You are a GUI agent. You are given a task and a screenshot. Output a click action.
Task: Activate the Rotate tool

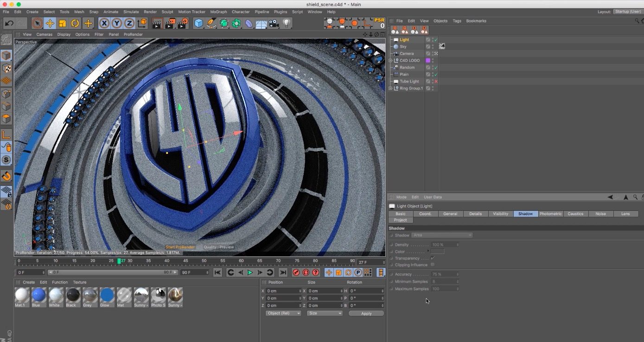pyautogui.click(x=75, y=22)
